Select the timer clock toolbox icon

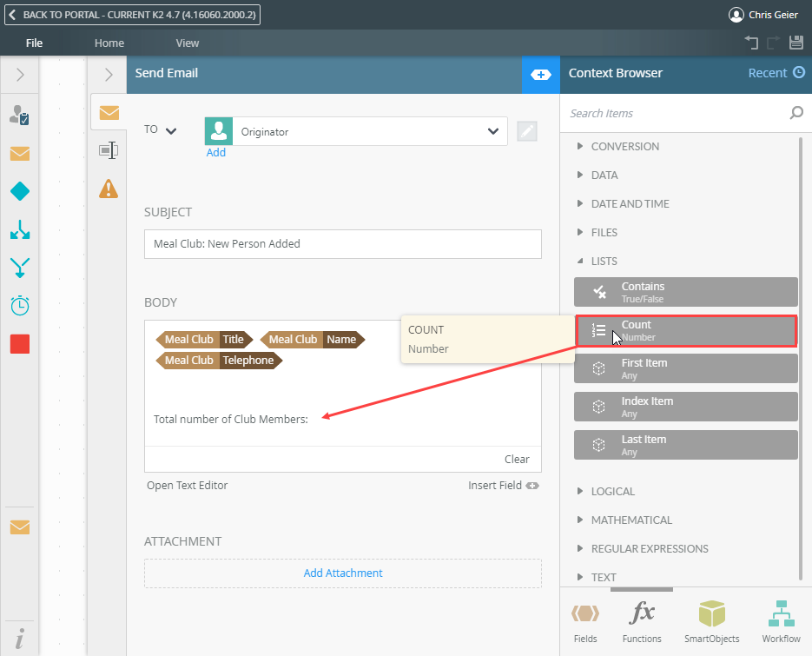click(x=19, y=306)
